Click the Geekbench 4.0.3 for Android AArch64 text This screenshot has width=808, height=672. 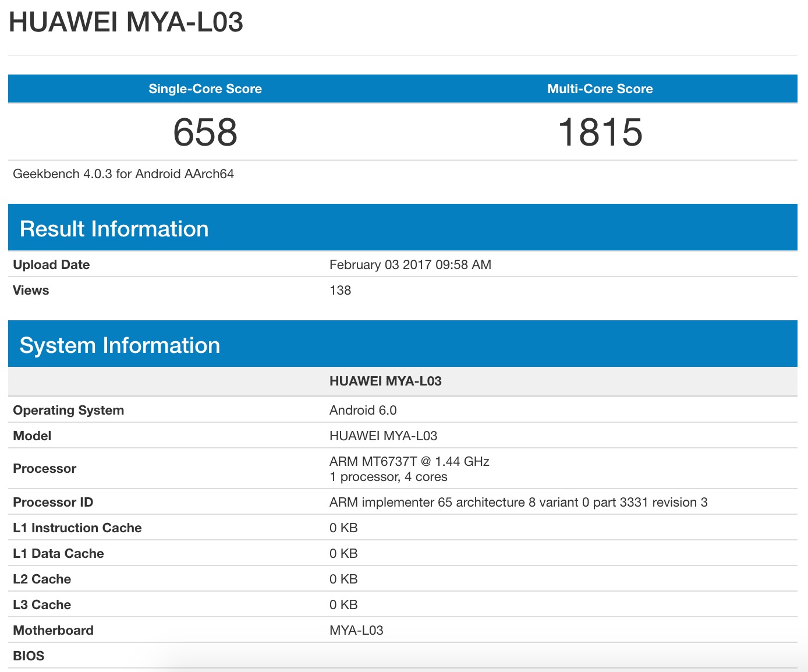pos(124,173)
